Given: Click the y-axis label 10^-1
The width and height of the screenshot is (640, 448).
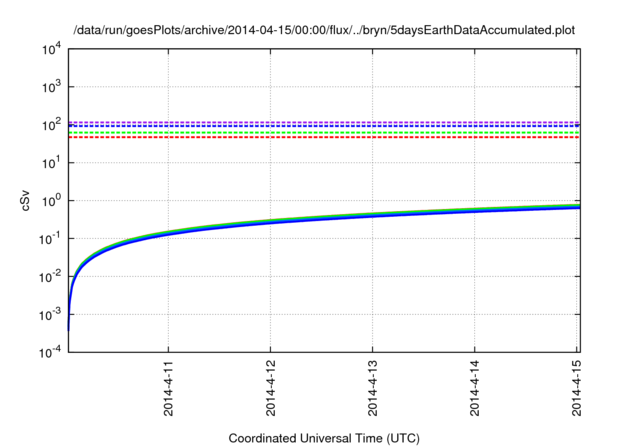Looking at the screenshot, I should [x=49, y=239].
